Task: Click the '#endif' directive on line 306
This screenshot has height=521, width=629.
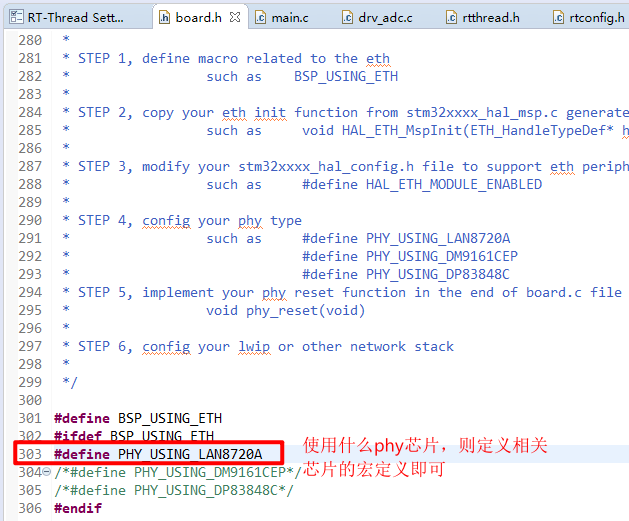Action: tap(78, 508)
